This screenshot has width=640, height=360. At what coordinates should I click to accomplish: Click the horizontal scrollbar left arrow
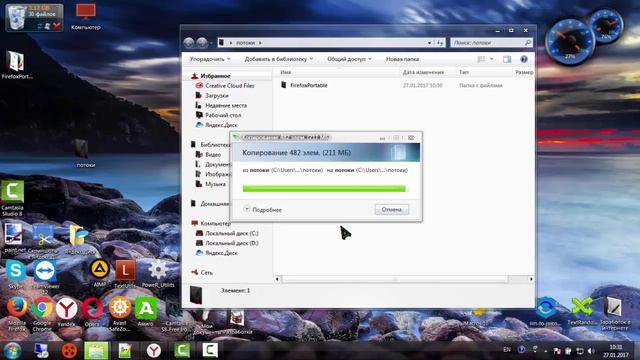coord(277,279)
